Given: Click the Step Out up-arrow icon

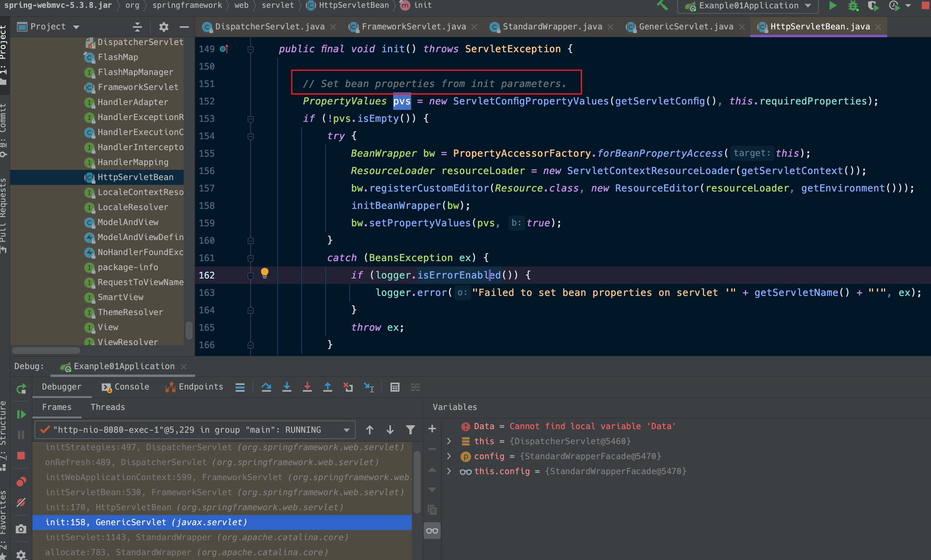Looking at the screenshot, I should click(327, 387).
